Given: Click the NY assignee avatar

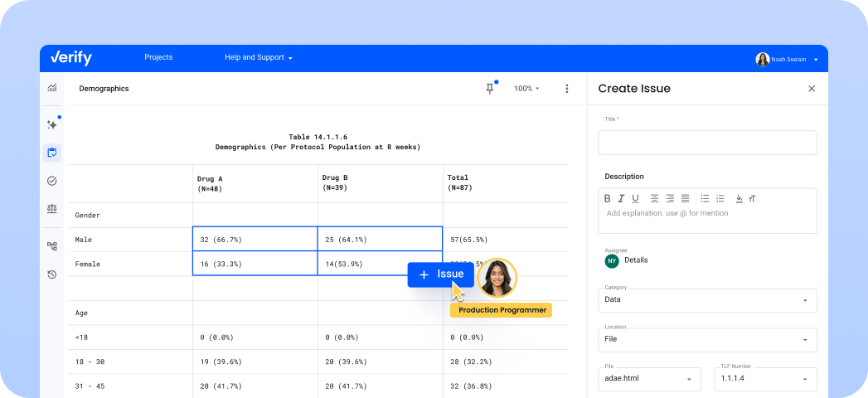Looking at the screenshot, I should (x=612, y=260).
